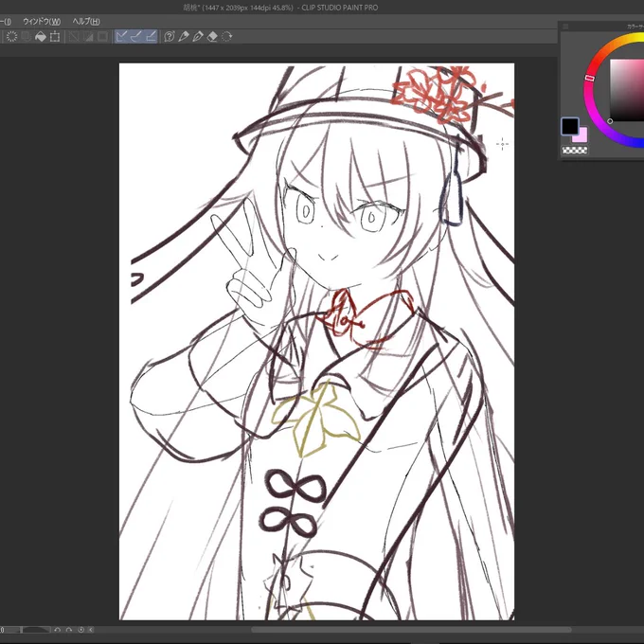This screenshot has width=644, height=644.
Task: Click the Clear (dotted circle) icon in command bar
Action: pyautogui.click(x=11, y=37)
